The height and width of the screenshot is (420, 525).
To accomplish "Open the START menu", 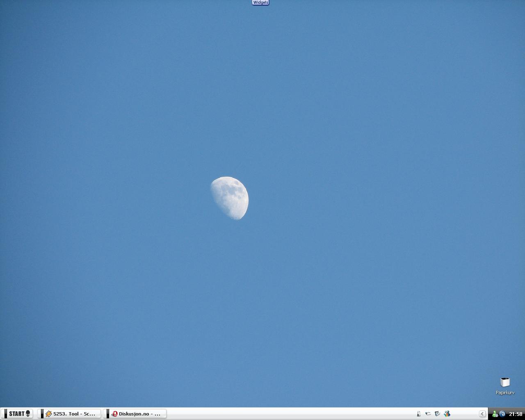I will pos(17,413).
